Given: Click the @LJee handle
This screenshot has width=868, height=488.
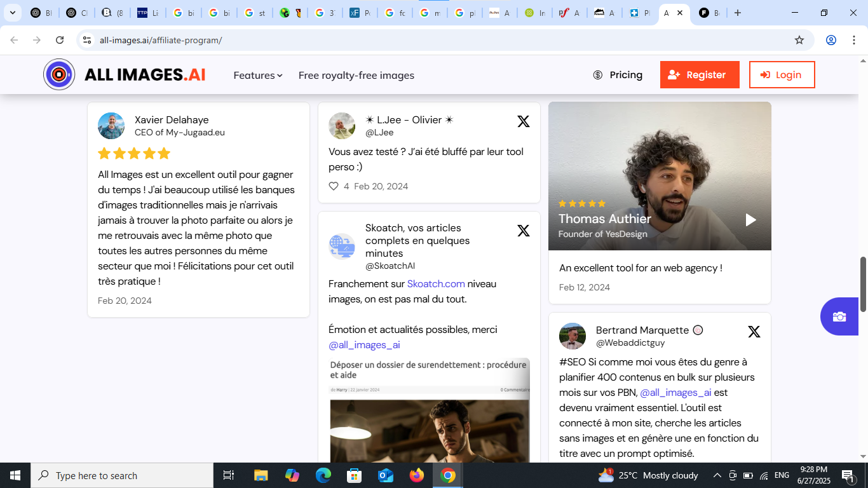Looking at the screenshot, I should pyautogui.click(x=379, y=132).
